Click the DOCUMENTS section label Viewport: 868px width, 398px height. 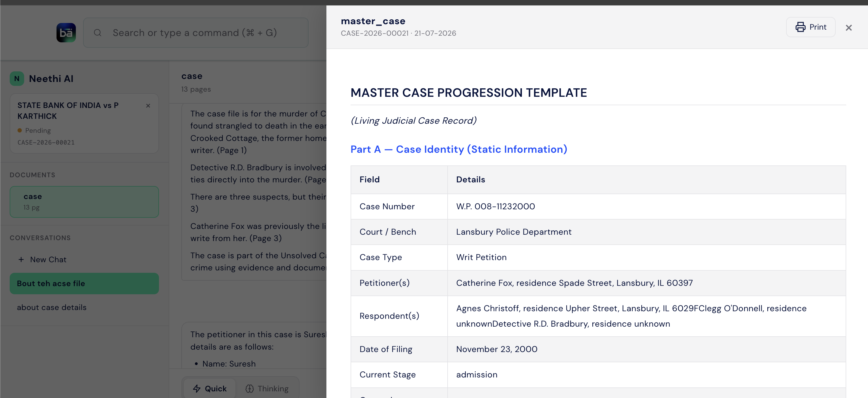pyautogui.click(x=32, y=175)
